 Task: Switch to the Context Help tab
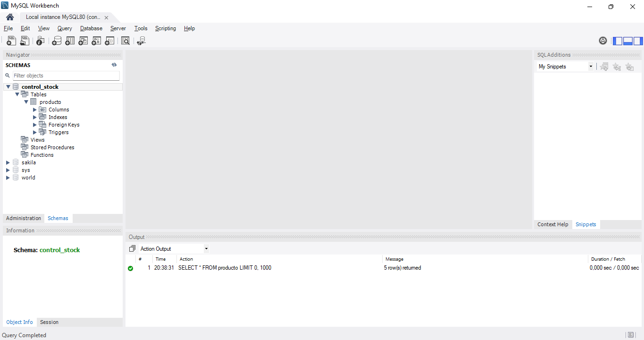553,224
